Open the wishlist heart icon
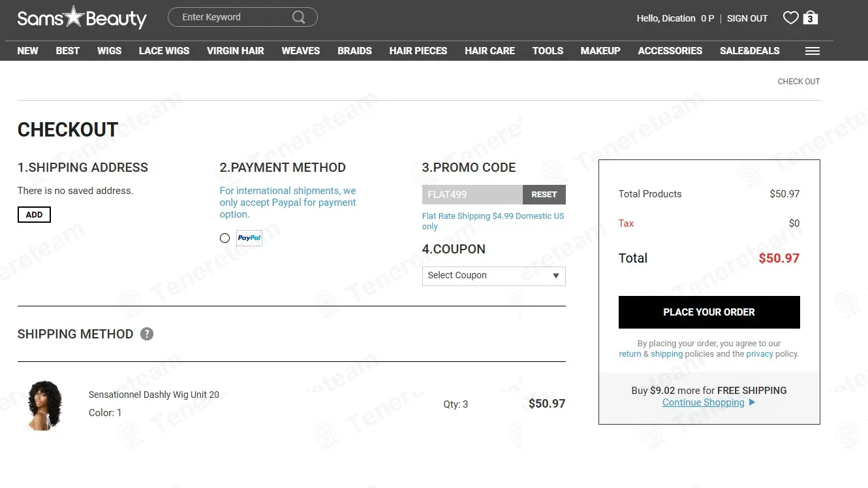868x488 pixels. click(x=790, y=18)
